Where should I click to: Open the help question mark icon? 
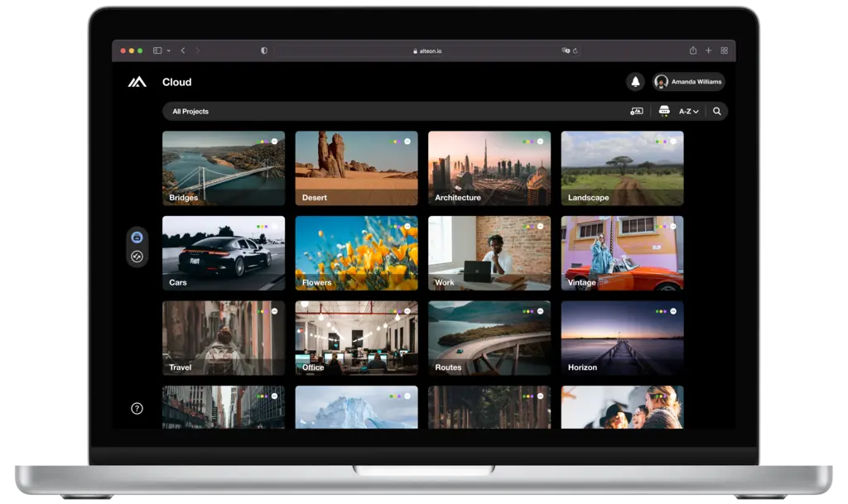click(137, 408)
